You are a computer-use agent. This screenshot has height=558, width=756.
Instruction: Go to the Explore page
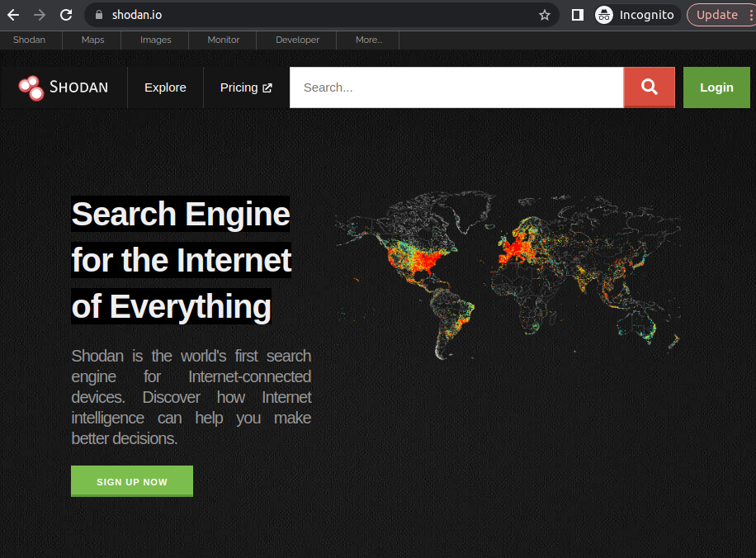point(165,87)
